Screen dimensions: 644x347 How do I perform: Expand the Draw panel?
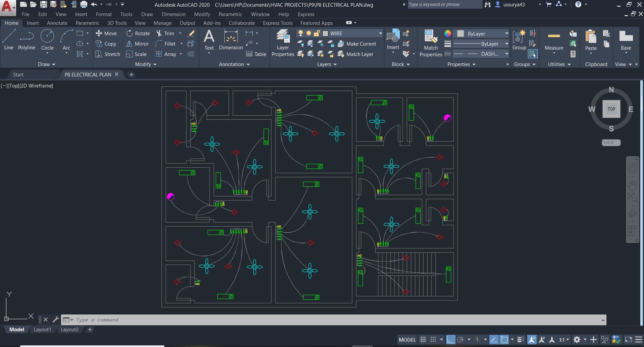click(46, 64)
